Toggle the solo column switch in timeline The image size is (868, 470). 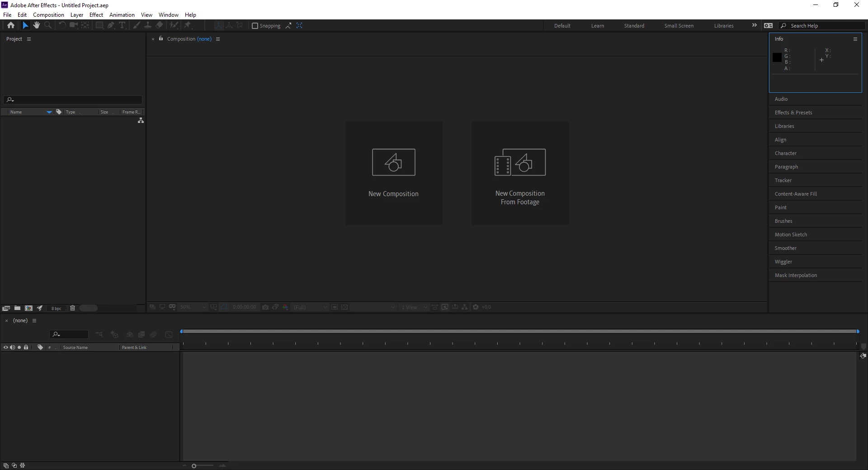click(x=19, y=347)
